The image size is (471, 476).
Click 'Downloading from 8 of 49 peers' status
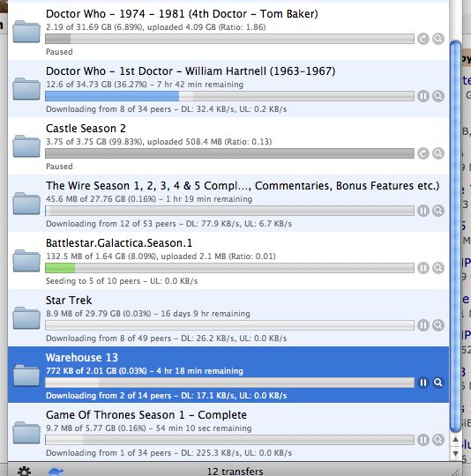pyautogui.click(x=108, y=338)
